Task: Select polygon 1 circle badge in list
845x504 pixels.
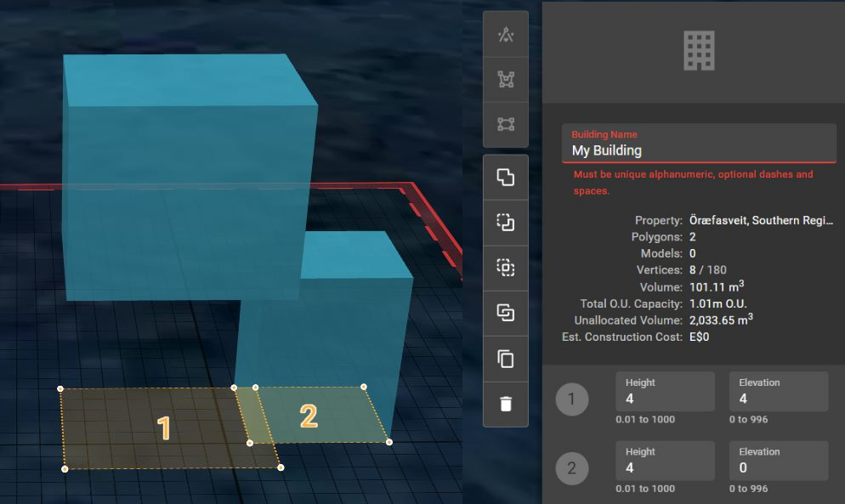Action: click(572, 399)
